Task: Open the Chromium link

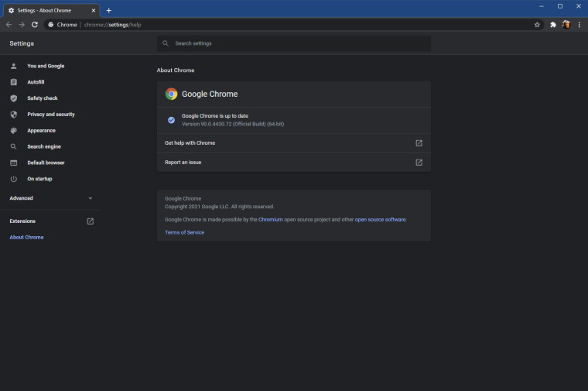Action: (x=270, y=220)
